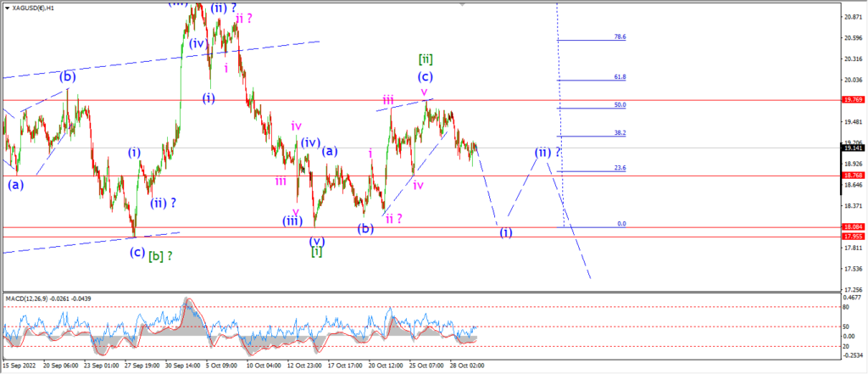This screenshot has height=374, width=868.
Task: Click the 28 Oct 02:00 time axis label
Action: tap(467, 366)
